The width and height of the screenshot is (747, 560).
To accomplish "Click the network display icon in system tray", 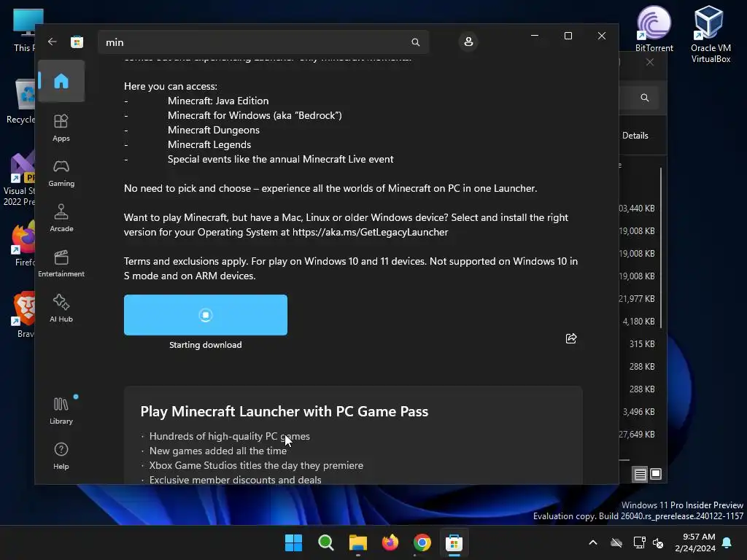I will 639,542.
